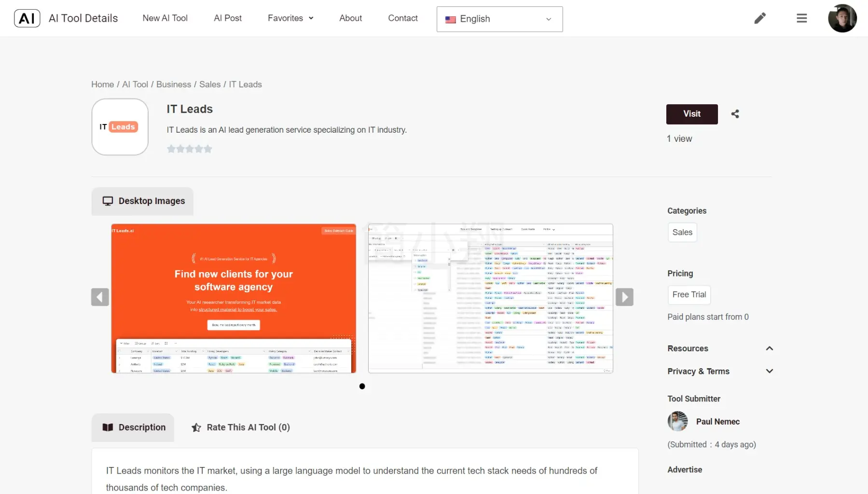Open Paul Nemec submitter profile link
Screen dimensions: 868x494
(x=717, y=422)
